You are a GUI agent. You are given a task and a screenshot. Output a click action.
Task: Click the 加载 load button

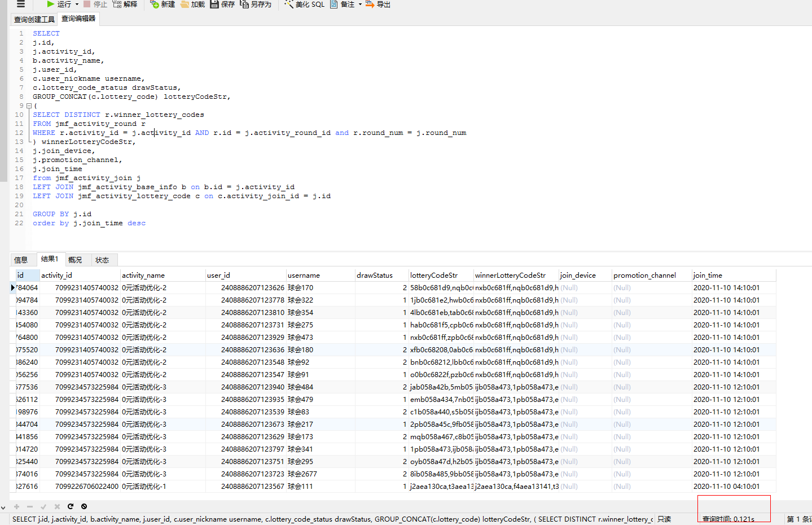pos(192,4)
